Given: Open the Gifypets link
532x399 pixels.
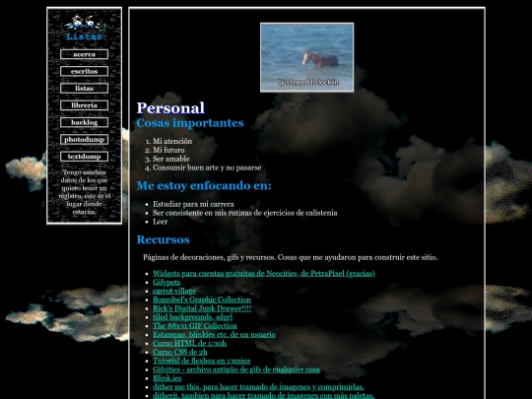Looking at the screenshot, I should (166, 283).
